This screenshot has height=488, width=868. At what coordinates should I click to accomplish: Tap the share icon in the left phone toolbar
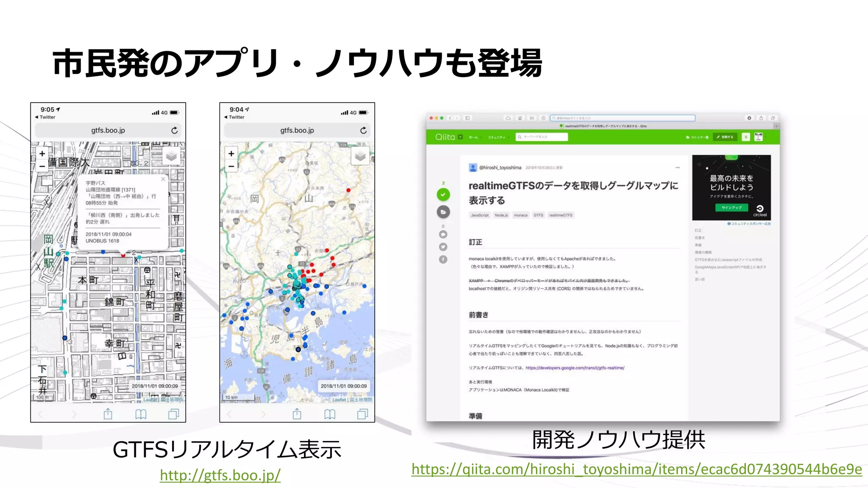tap(108, 414)
